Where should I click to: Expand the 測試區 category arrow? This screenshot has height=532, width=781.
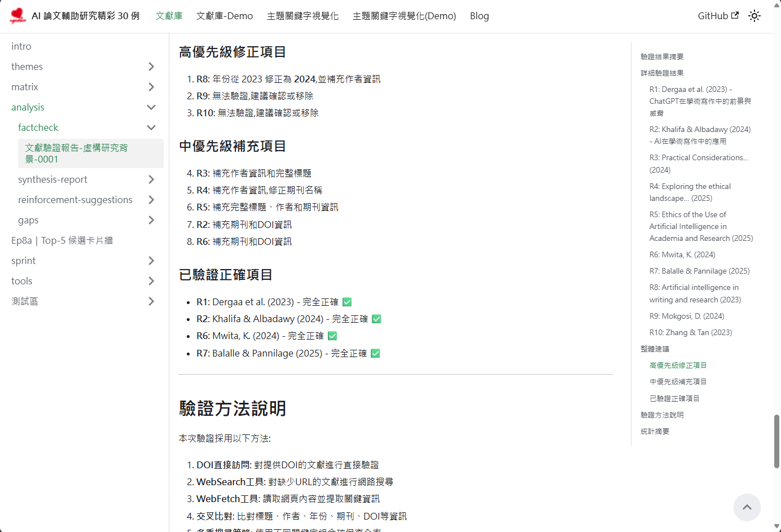(x=151, y=301)
